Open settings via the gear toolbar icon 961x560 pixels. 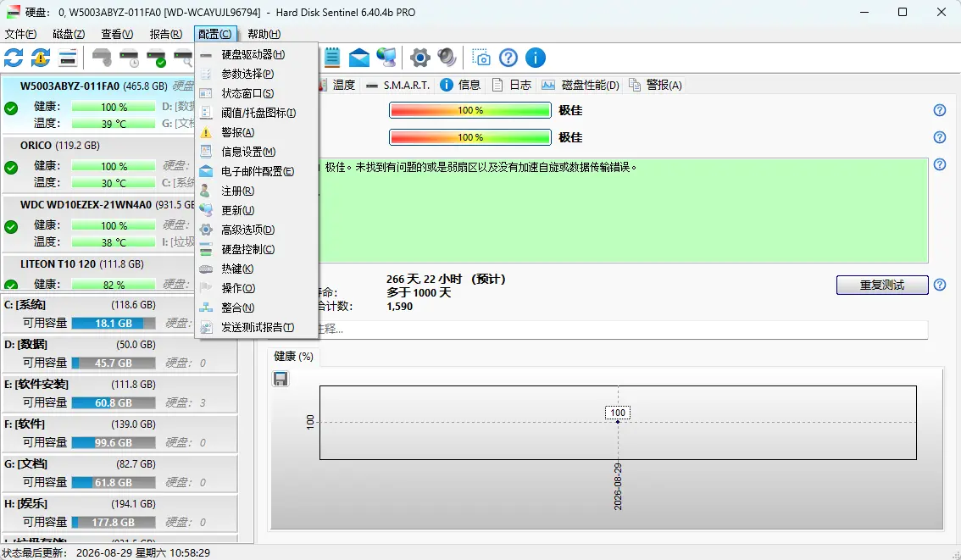coord(419,58)
